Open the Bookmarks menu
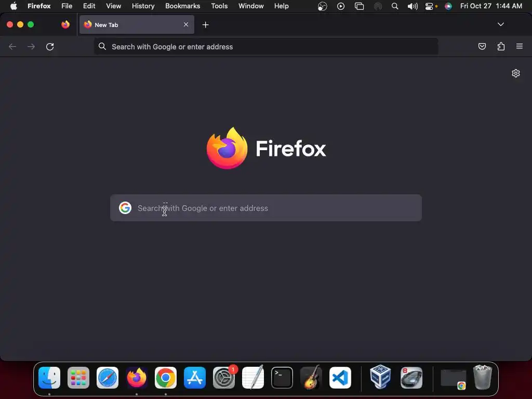 (182, 6)
